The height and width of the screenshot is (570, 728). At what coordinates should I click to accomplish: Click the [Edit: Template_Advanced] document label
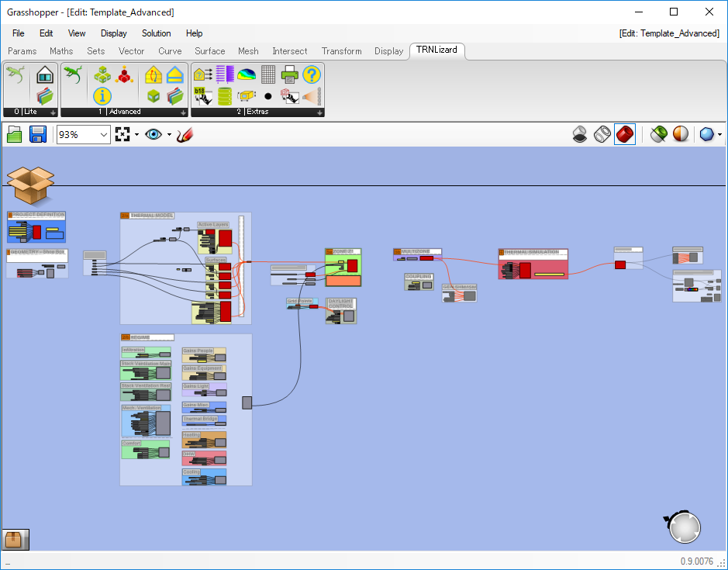coord(669,33)
